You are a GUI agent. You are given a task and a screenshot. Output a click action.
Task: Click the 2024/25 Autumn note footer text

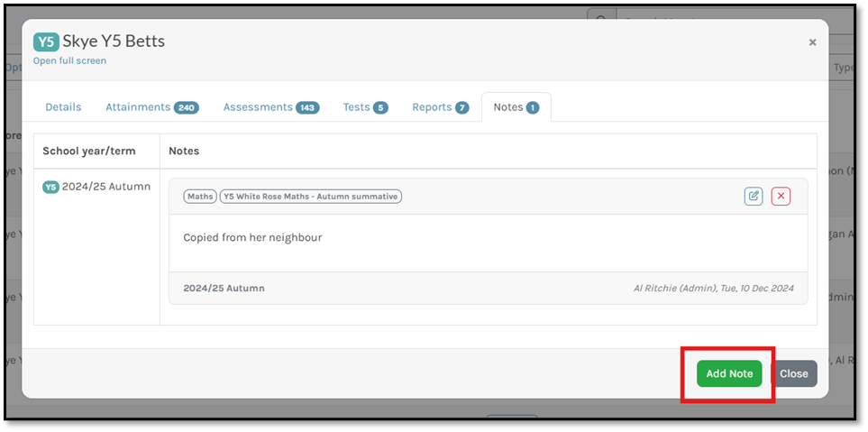point(224,288)
